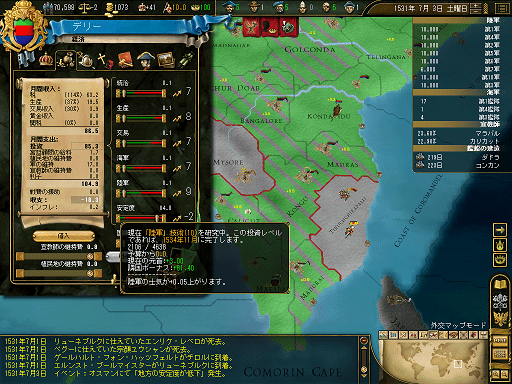Increase 植民地の維持費 with right arrow button
The width and height of the screenshot is (512, 384).
[98, 274]
